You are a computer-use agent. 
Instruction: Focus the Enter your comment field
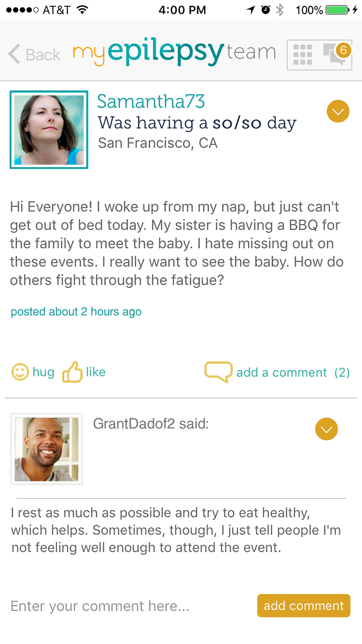[128, 606]
